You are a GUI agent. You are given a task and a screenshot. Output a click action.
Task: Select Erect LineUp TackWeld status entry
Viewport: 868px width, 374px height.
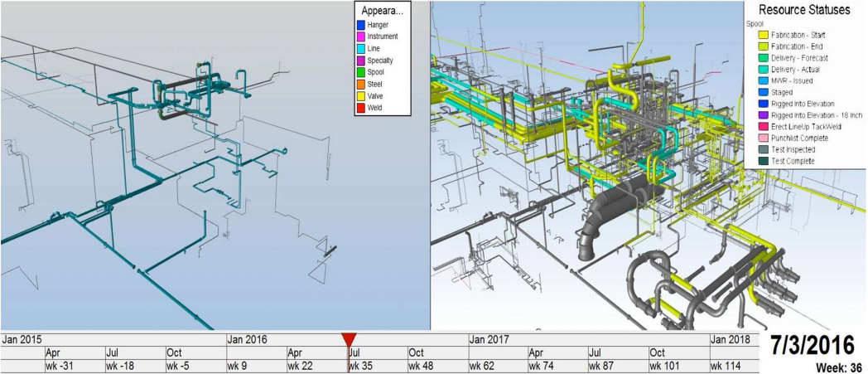coord(800,127)
